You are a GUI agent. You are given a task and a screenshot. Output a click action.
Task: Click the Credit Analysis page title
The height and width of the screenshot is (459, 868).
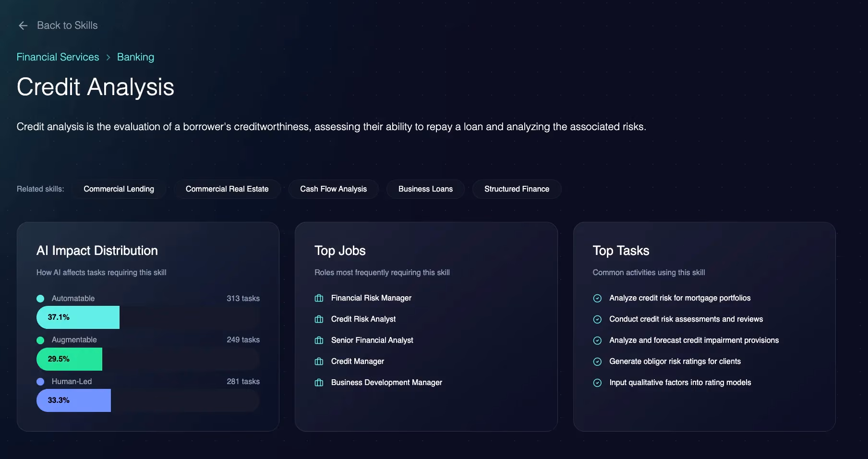pos(96,87)
